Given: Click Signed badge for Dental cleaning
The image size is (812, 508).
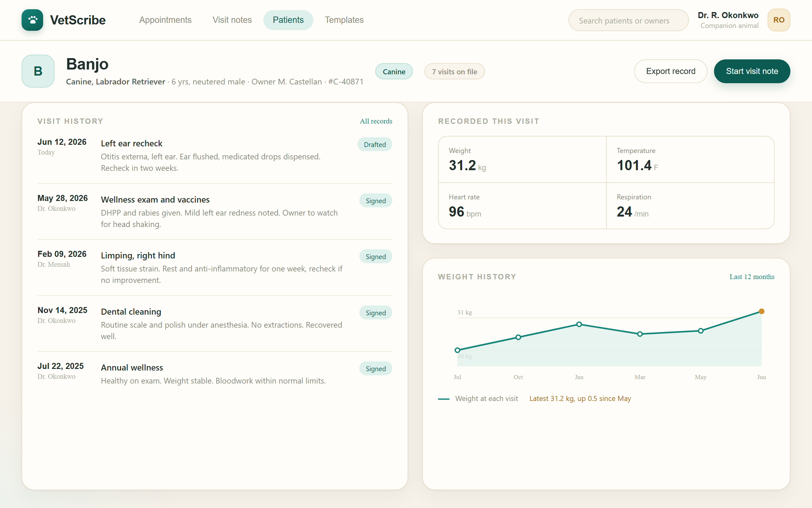Looking at the screenshot, I should click(x=376, y=312).
